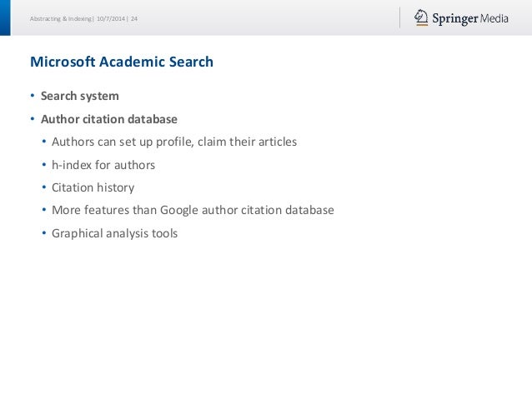The width and height of the screenshot is (532, 399).
Task: Click the Search system bullet text
Action: [80, 96]
